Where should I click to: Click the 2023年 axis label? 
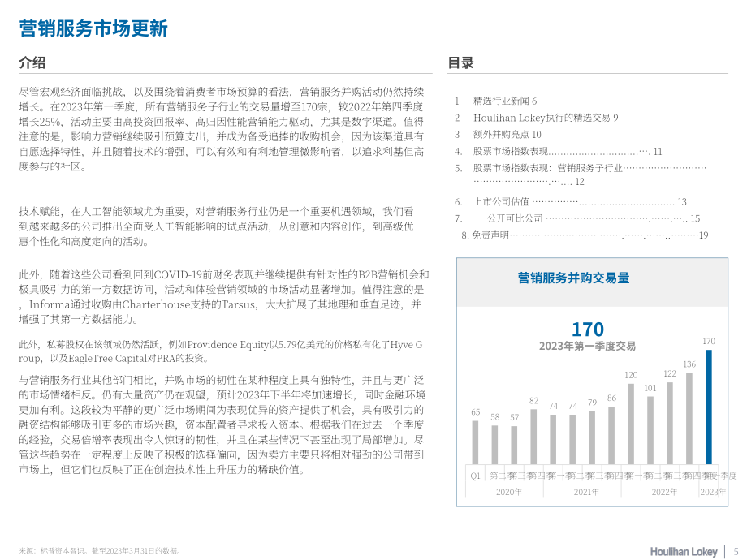713,492
